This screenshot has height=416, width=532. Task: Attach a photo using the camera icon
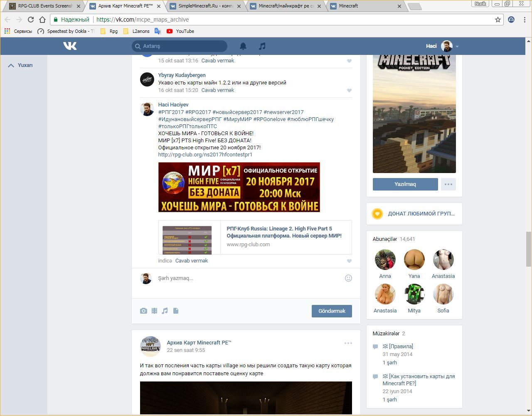tap(143, 311)
